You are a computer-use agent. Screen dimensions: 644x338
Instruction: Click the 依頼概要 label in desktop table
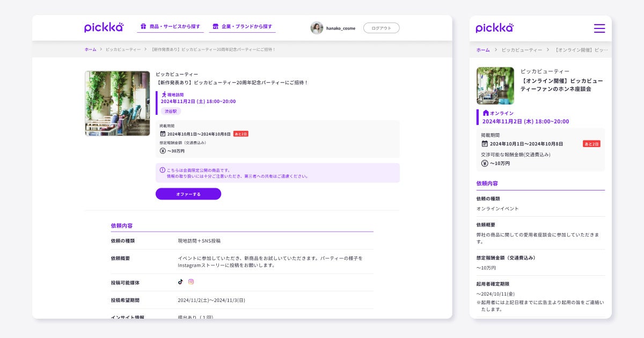coord(120,258)
